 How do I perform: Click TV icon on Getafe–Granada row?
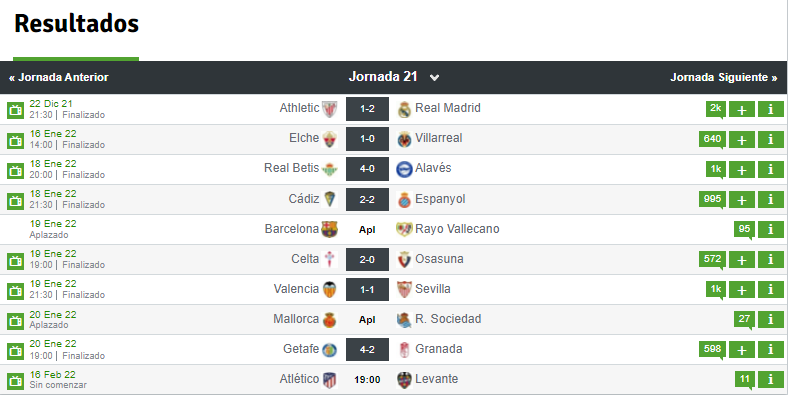[16, 351]
